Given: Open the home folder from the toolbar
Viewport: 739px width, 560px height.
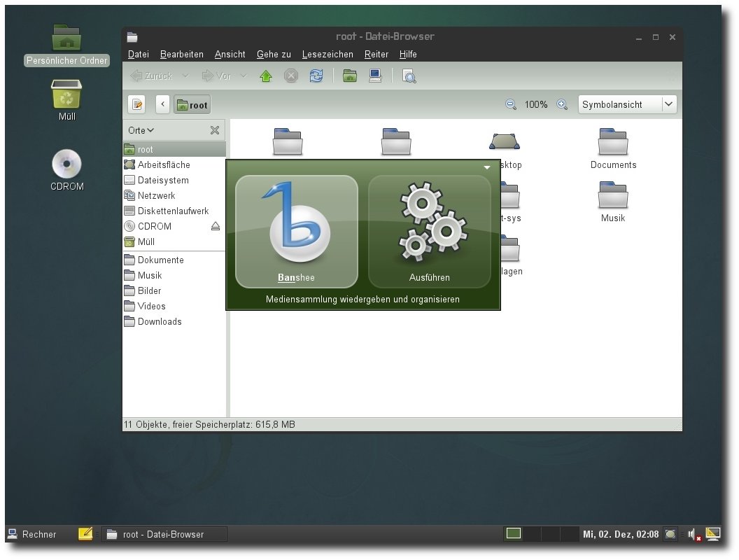Looking at the screenshot, I should (350, 76).
